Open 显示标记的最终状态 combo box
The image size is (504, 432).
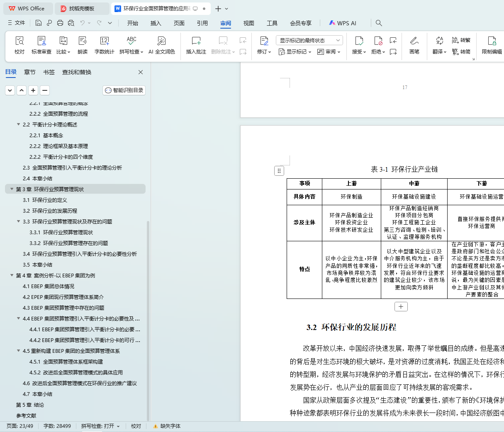tap(309, 40)
